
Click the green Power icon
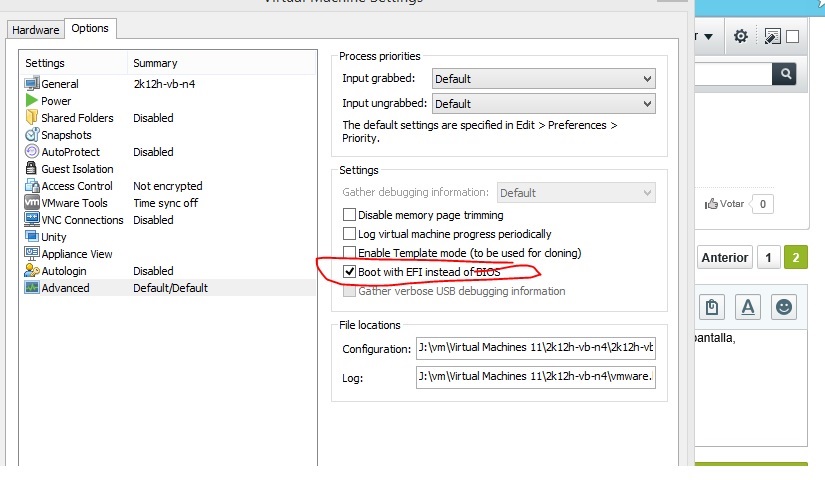point(31,101)
